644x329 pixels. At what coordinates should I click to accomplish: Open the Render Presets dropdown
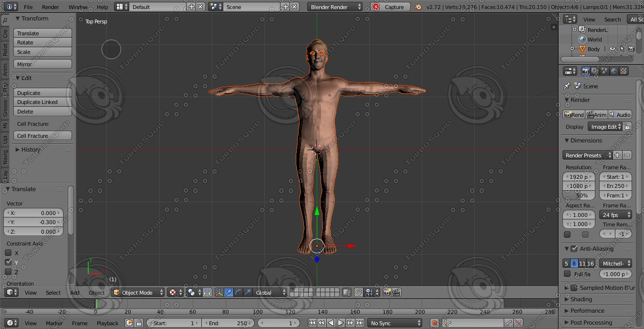[x=587, y=155]
